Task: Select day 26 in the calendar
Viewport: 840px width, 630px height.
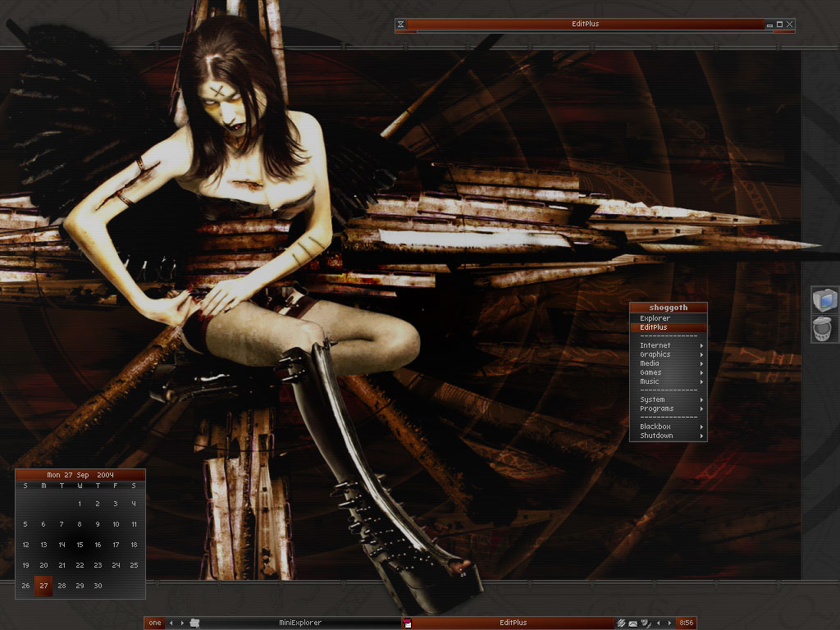Action: tap(25, 586)
